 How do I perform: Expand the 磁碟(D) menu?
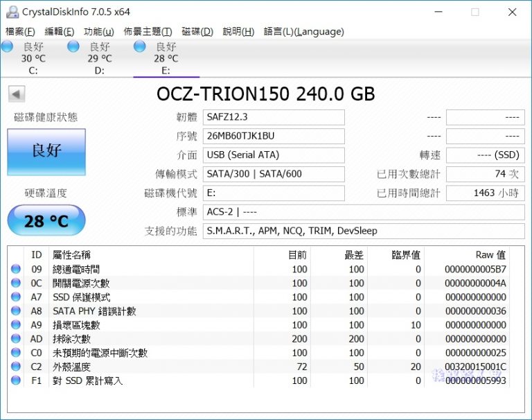click(x=197, y=31)
